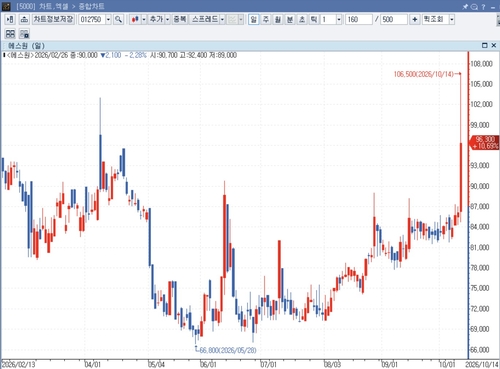Select the daily 일 period toggle
Image resolution: width=500 pixels, height=369 pixels.
tap(254, 19)
